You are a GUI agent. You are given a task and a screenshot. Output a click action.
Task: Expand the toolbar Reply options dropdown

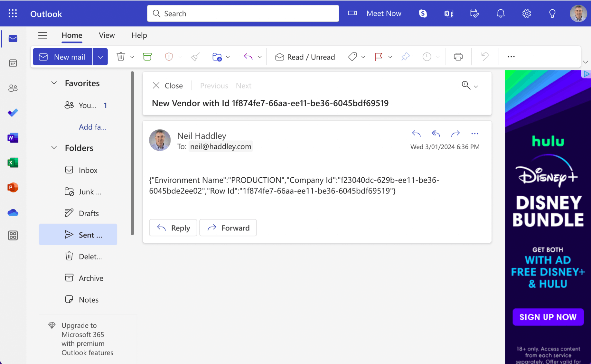pos(260,57)
